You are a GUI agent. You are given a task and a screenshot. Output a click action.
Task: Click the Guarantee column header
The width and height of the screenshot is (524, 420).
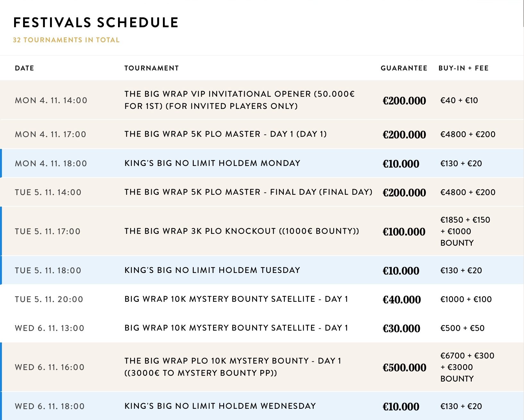(x=404, y=68)
